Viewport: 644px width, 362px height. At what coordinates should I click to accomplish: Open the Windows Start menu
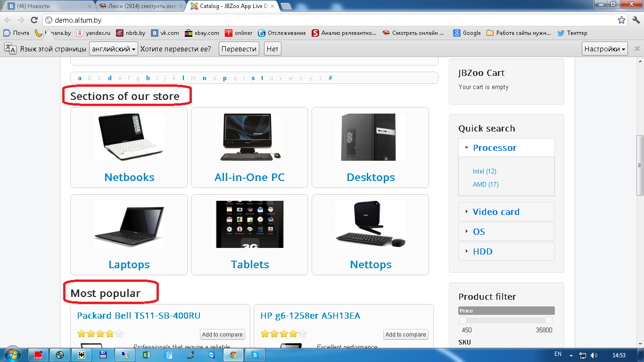[11, 355]
